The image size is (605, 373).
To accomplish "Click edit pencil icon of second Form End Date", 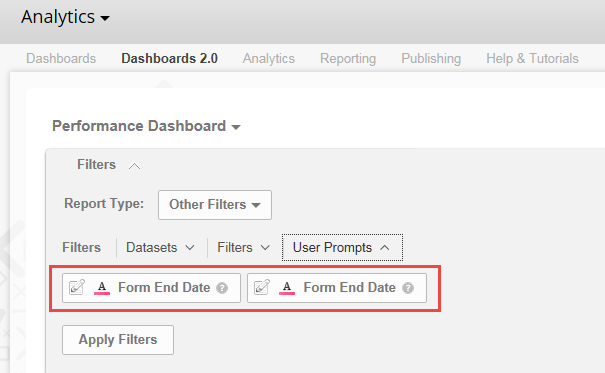I will [262, 287].
